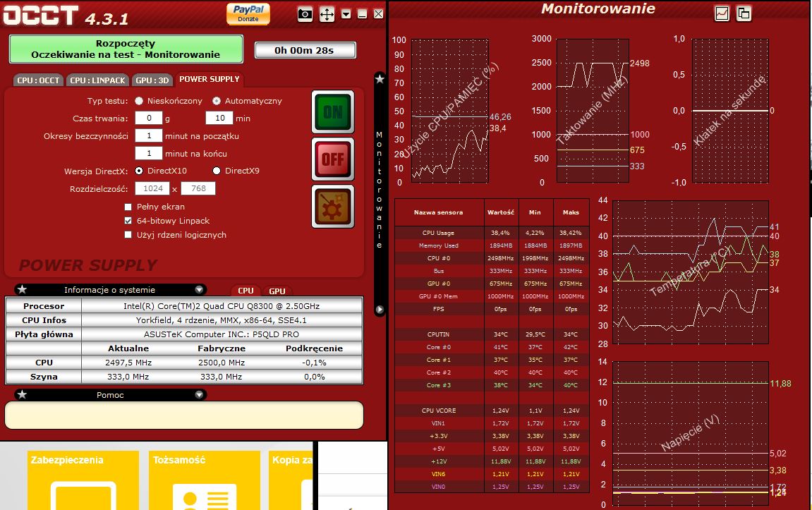812x510 pixels.
Task: Select the Nieskończony test type
Action: [139, 101]
